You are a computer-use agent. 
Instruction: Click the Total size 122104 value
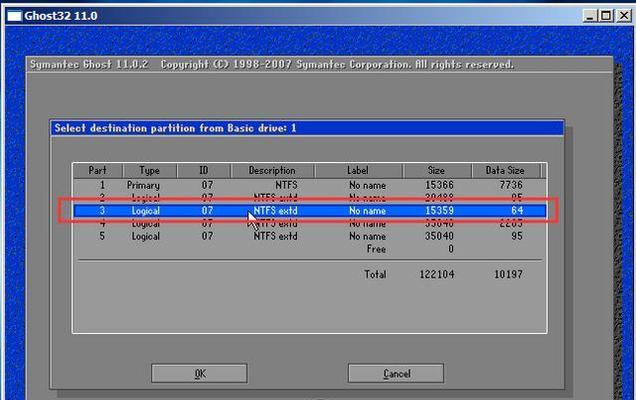pyautogui.click(x=437, y=275)
